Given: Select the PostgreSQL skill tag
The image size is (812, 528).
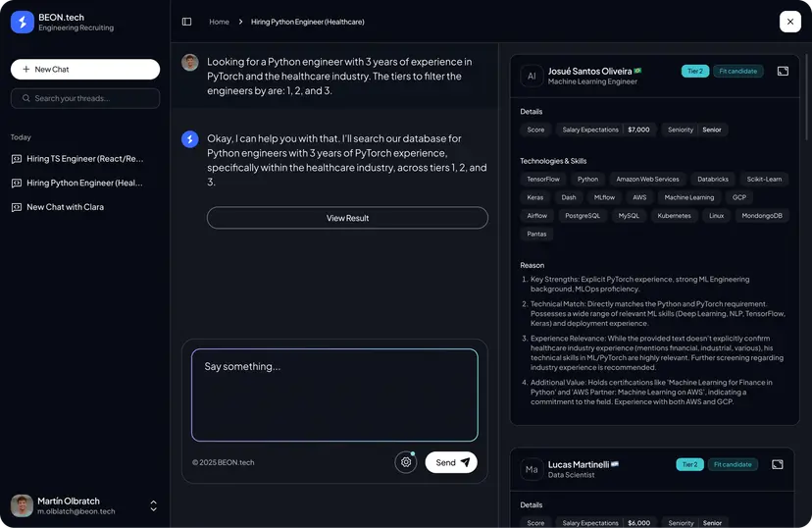Looking at the screenshot, I should click(x=583, y=216).
